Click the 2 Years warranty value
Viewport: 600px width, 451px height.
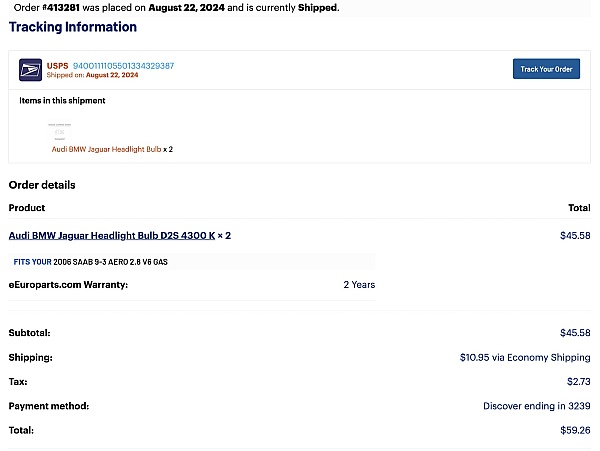359,284
